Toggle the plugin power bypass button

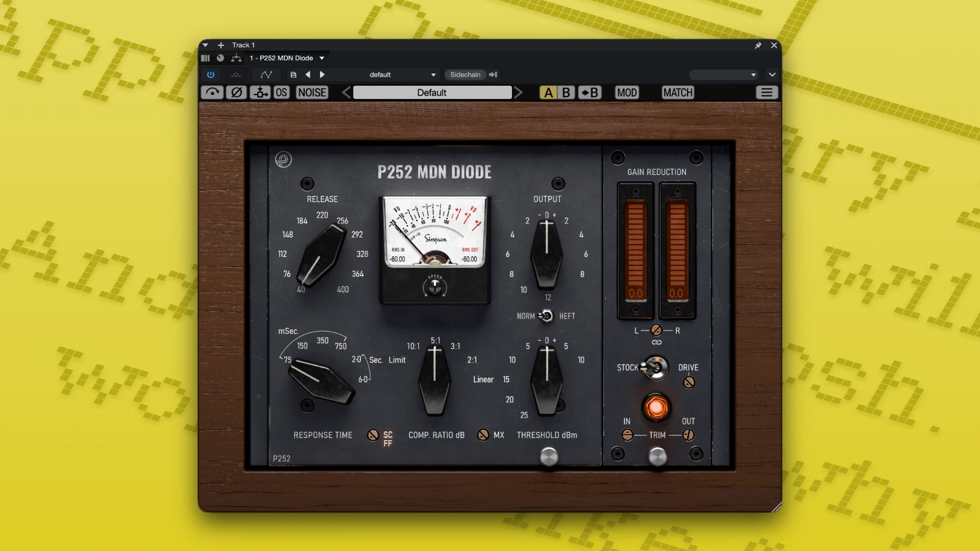pyautogui.click(x=210, y=74)
